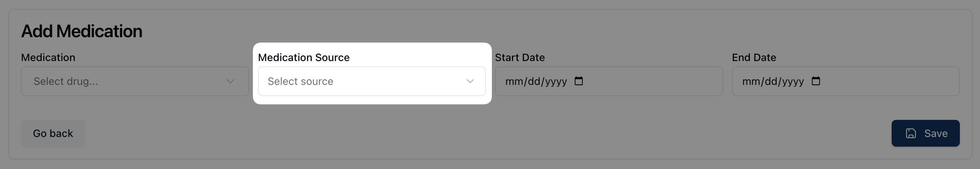Click the 'Select drug...' placeholder text
The height and width of the screenshot is (169, 980).
click(x=66, y=81)
